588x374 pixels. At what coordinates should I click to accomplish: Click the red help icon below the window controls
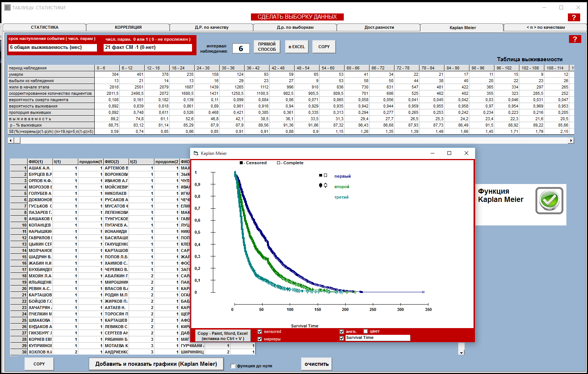[x=573, y=18]
